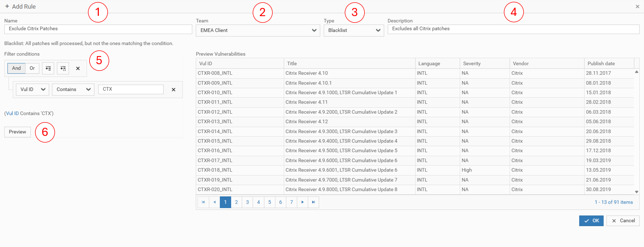The height and width of the screenshot is (247, 644).
Task: Click the CTX filter value field
Action: pyautogui.click(x=131, y=89)
